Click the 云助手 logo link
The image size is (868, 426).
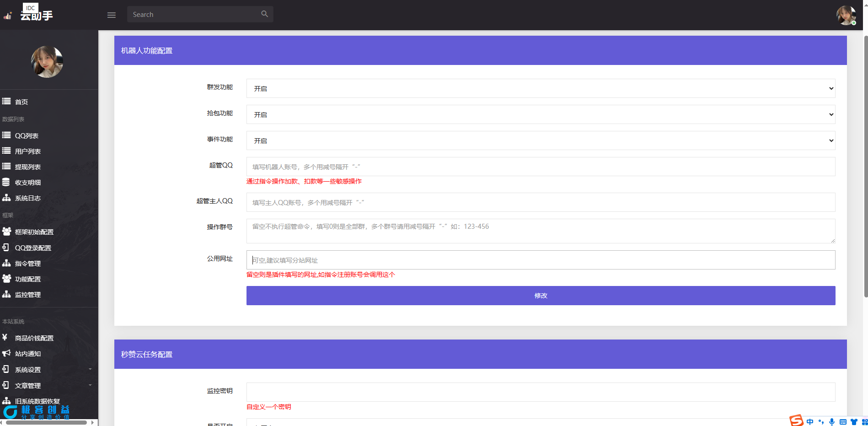36,15
